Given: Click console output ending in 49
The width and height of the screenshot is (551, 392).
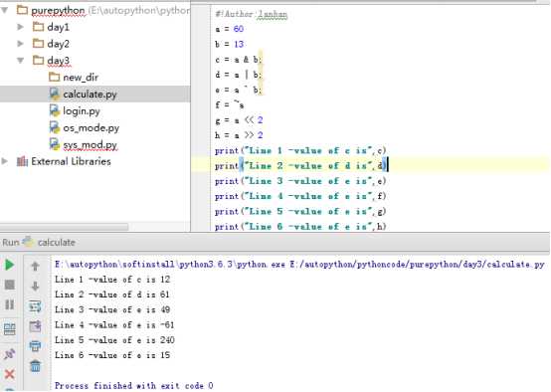Looking at the screenshot, I should coord(112,309).
